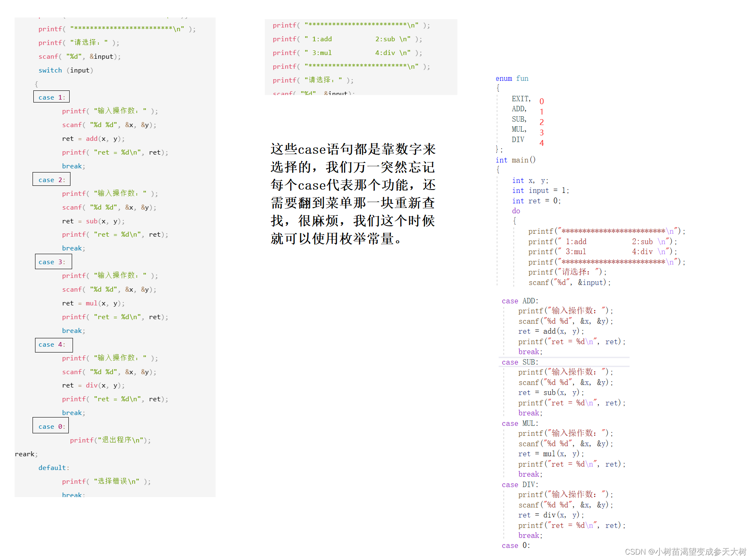The height and width of the screenshot is (560, 753).
Task: Click the red "4" beside DIV
Action: click(542, 143)
